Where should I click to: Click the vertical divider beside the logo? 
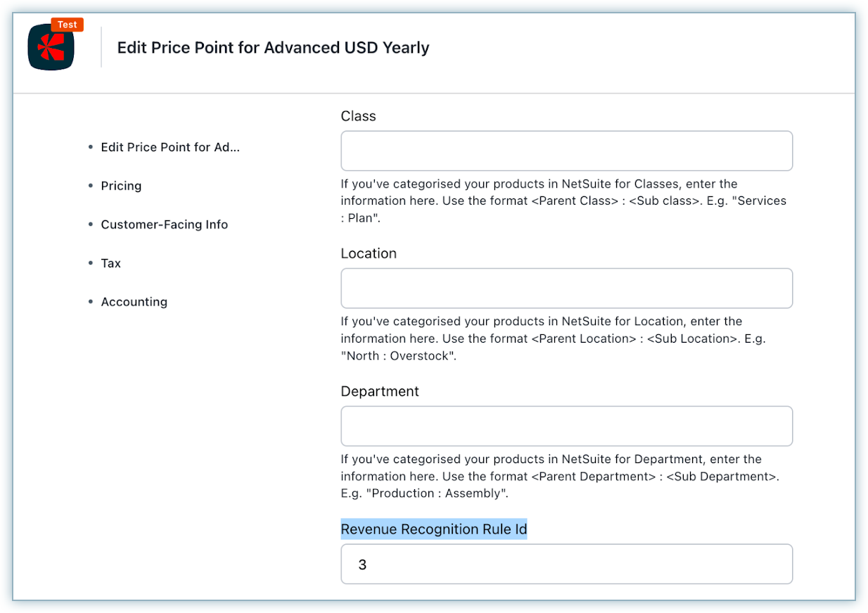point(101,47)
